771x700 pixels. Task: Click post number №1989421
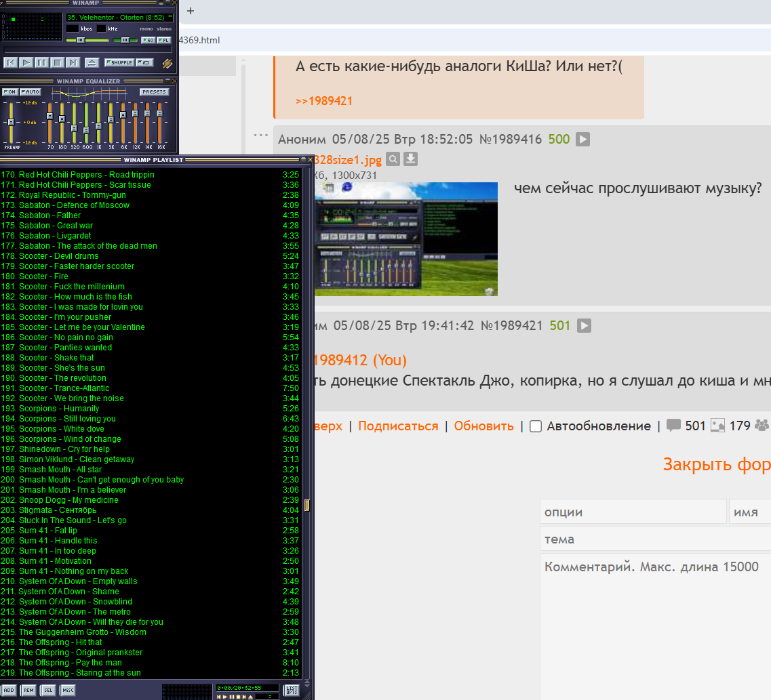pyautogui.click(x=511, y=326)
